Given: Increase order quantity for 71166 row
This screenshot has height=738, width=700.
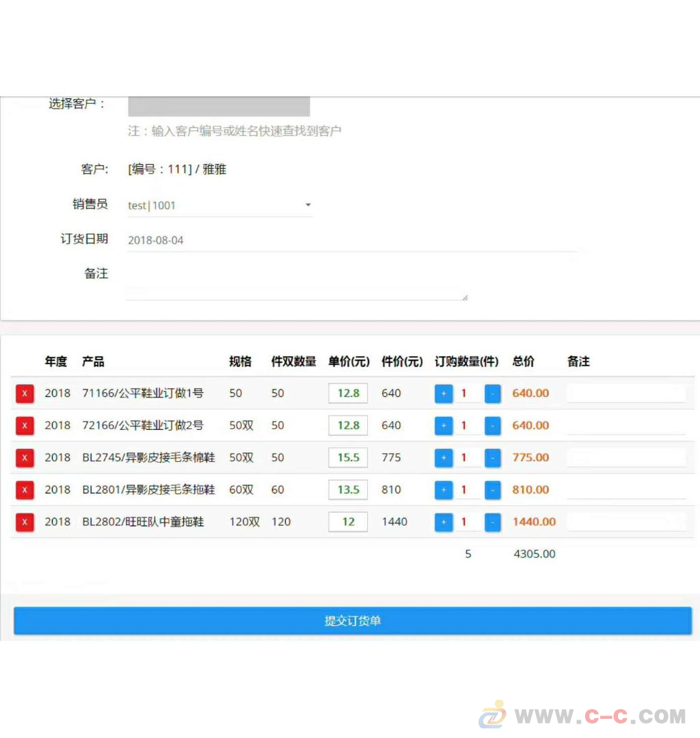Looking at the screenshot, I should [x=443, y=394].
